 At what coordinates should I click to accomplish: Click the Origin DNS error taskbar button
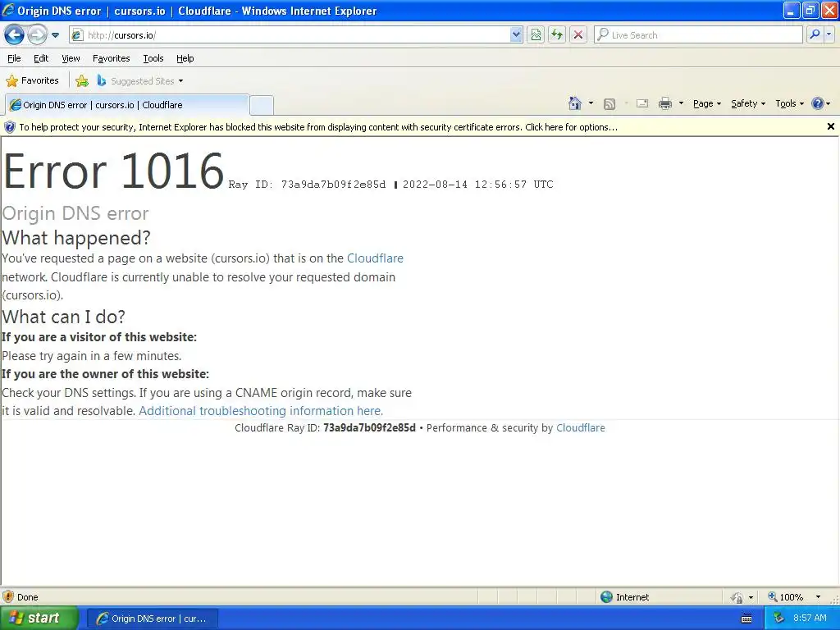tap(152, 619)
